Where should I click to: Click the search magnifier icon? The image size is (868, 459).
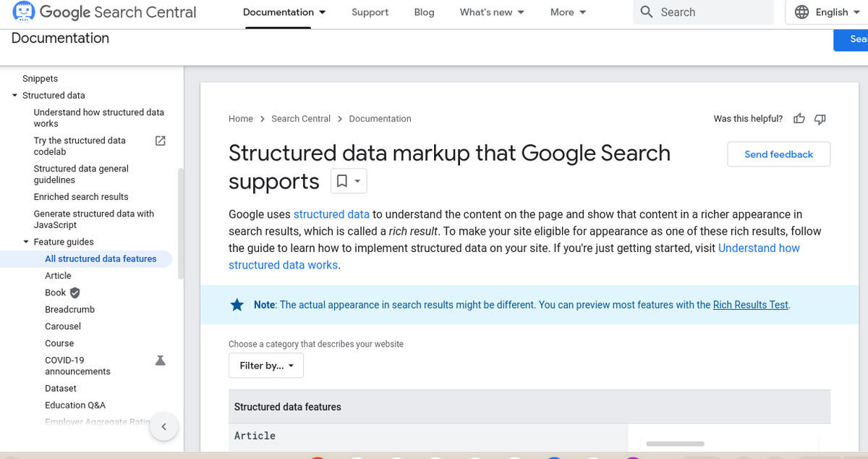click(647, 12)
